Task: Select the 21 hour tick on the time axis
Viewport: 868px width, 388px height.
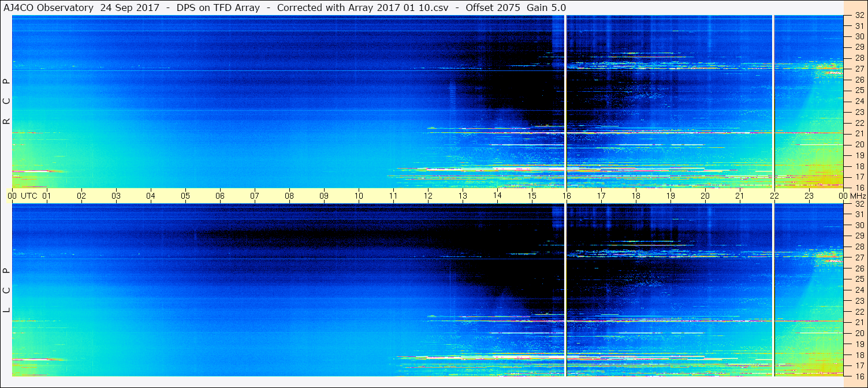Action: pos(740,196)
